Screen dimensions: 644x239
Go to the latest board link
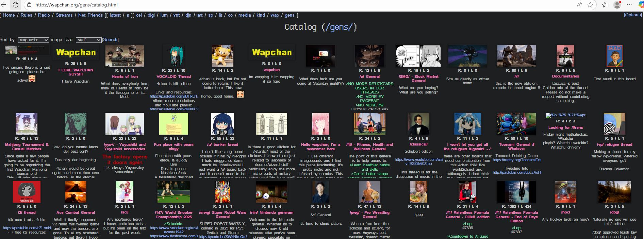click(115, 15)
